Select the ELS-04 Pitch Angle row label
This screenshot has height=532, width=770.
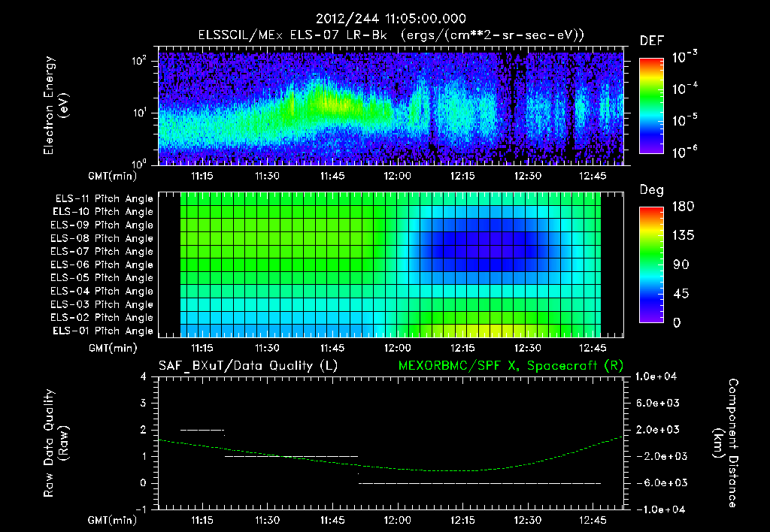[x=102, y=291]
